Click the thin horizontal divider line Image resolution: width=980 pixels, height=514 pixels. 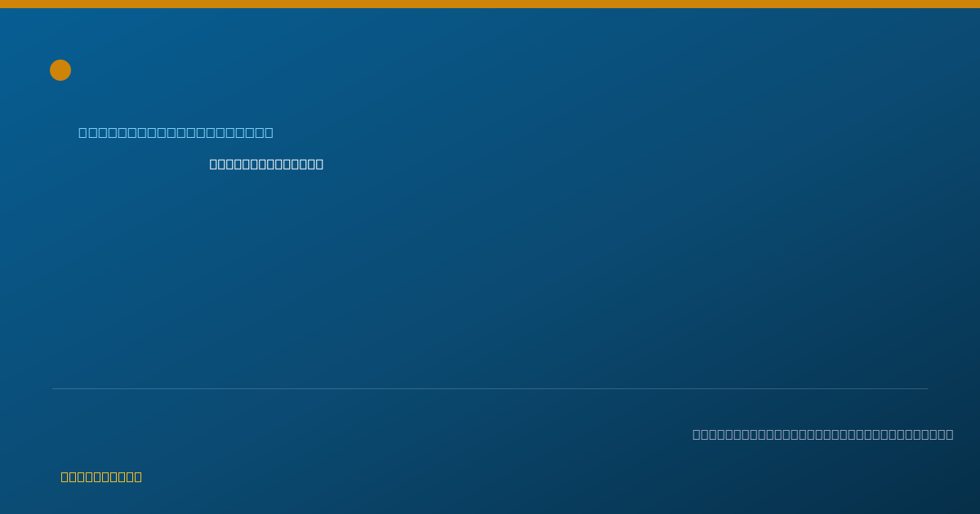click(490, 388)
